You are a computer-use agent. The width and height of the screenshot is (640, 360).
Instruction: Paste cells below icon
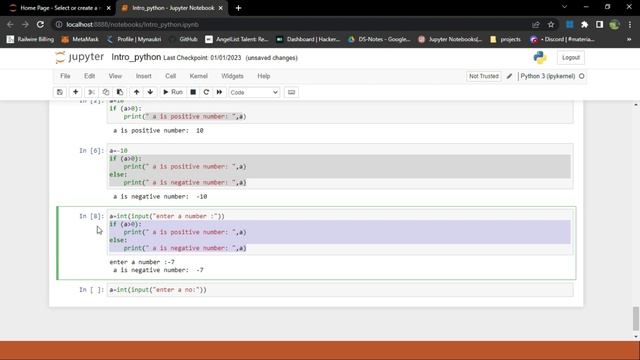[x=120, y=92]
